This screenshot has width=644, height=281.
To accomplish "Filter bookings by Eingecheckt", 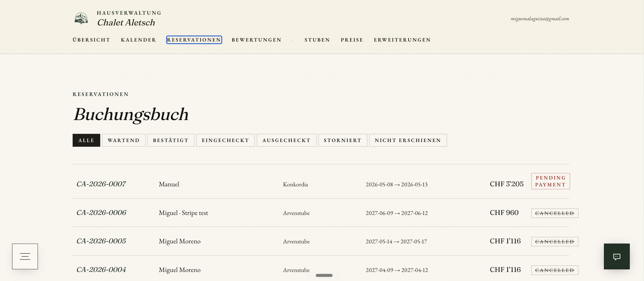I will [225, 140].
